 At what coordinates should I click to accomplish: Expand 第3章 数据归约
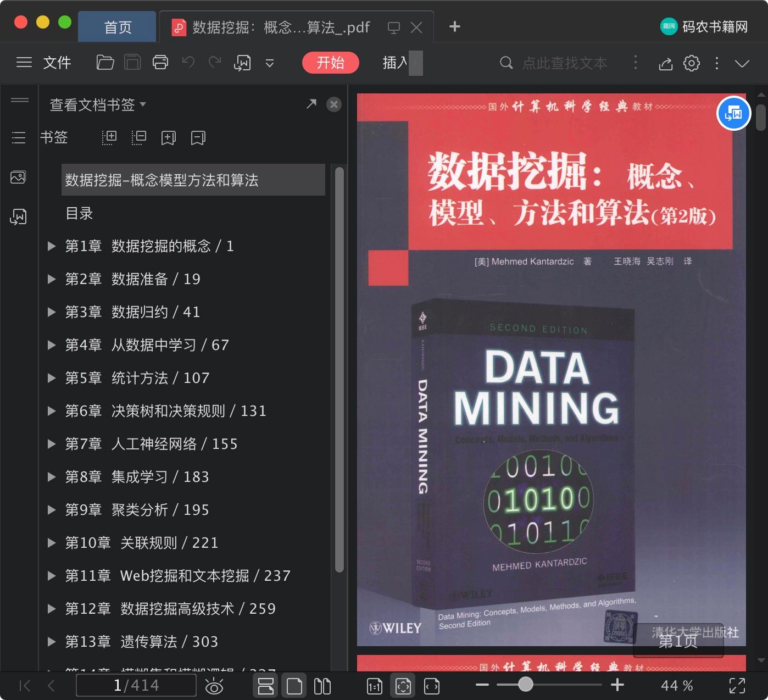pyautogui.click(x=52, y=312)
